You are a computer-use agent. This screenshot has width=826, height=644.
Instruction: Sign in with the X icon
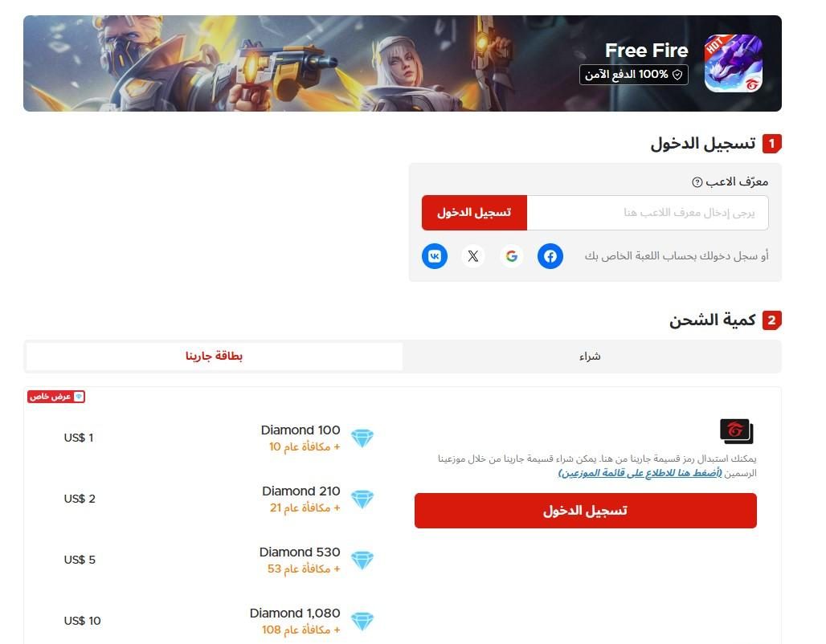(473, 256)
